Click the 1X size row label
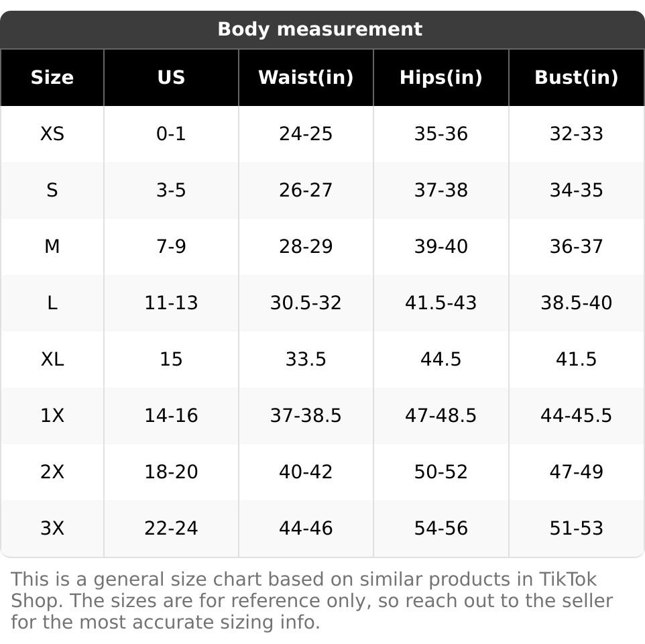Screen dimensions: 645x644 click(x=52, y=416)
